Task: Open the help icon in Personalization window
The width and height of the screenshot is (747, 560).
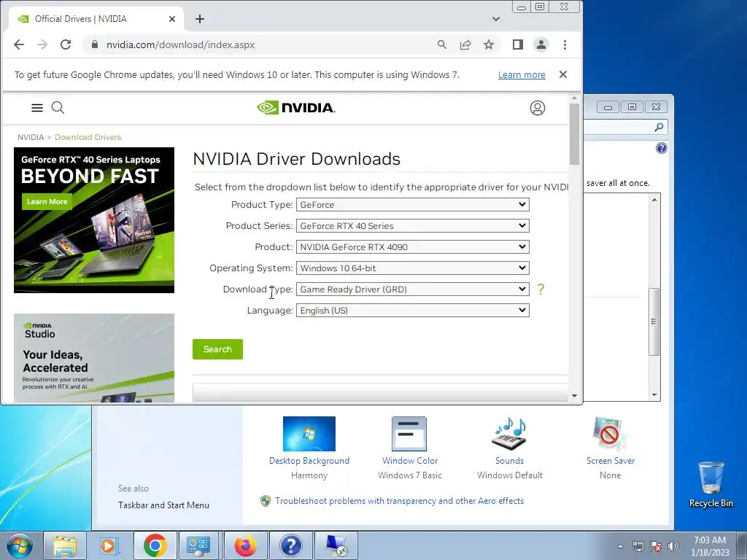Action: pos(661,148)
